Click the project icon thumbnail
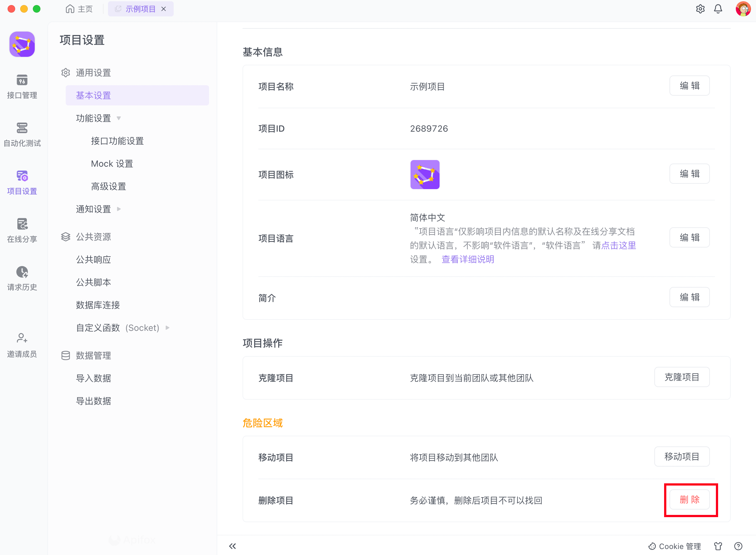This screenshot has height=555, width=756. pos(425,174)
